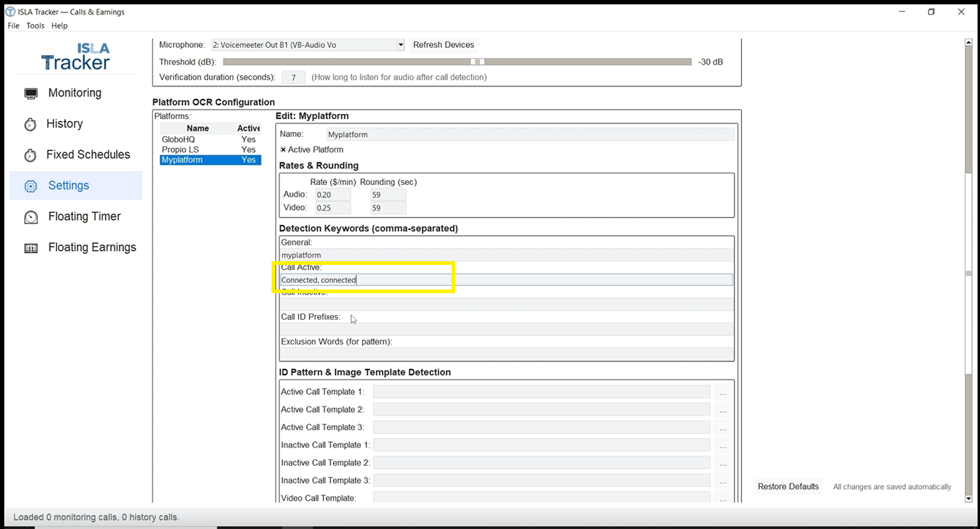Screen dimensions: 980x529
Task: Click the ISLA icon in the title bar
Action: [9, 11]
